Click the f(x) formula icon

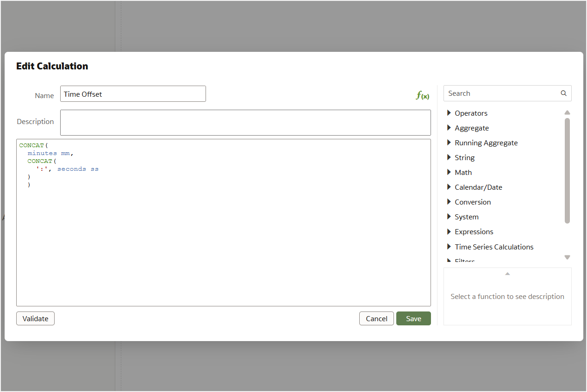422,95
